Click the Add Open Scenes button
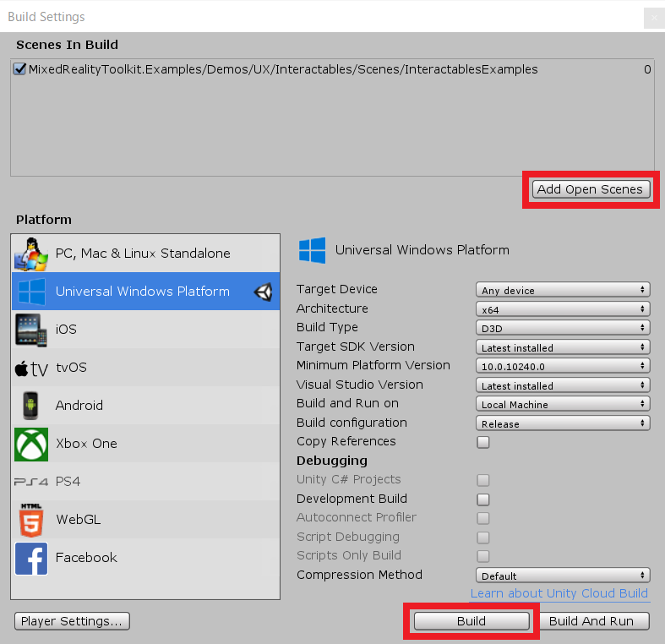The width and height of the screenshot is (665, 644). point(591,189)
